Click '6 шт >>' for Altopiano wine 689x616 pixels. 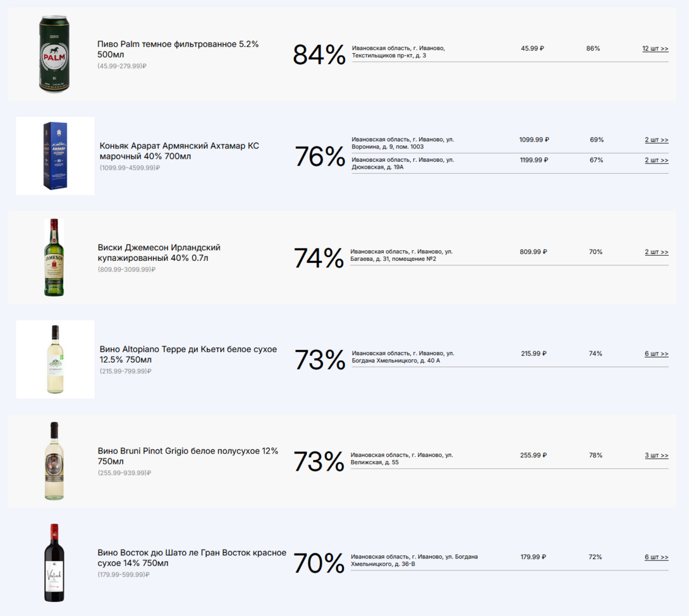tap(656, 354)
